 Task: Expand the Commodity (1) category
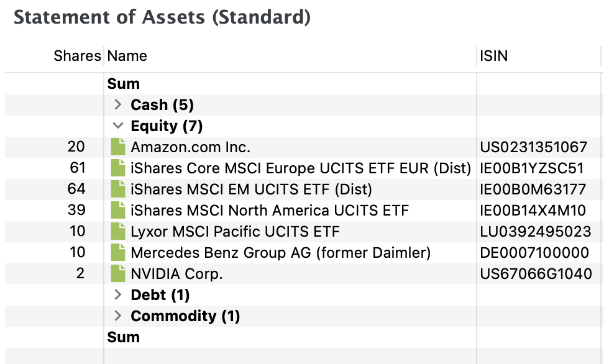pos(118,316)
